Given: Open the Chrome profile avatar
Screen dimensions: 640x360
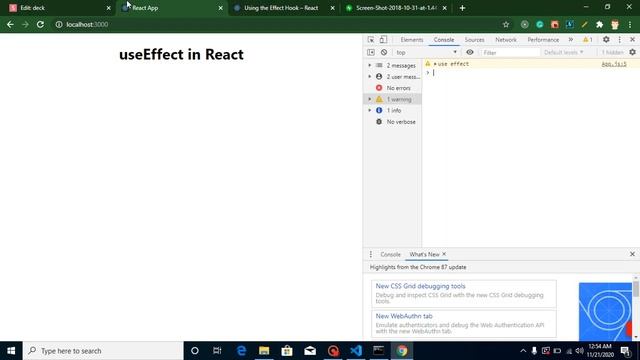Looking at the screenshot, I should 615,24.
